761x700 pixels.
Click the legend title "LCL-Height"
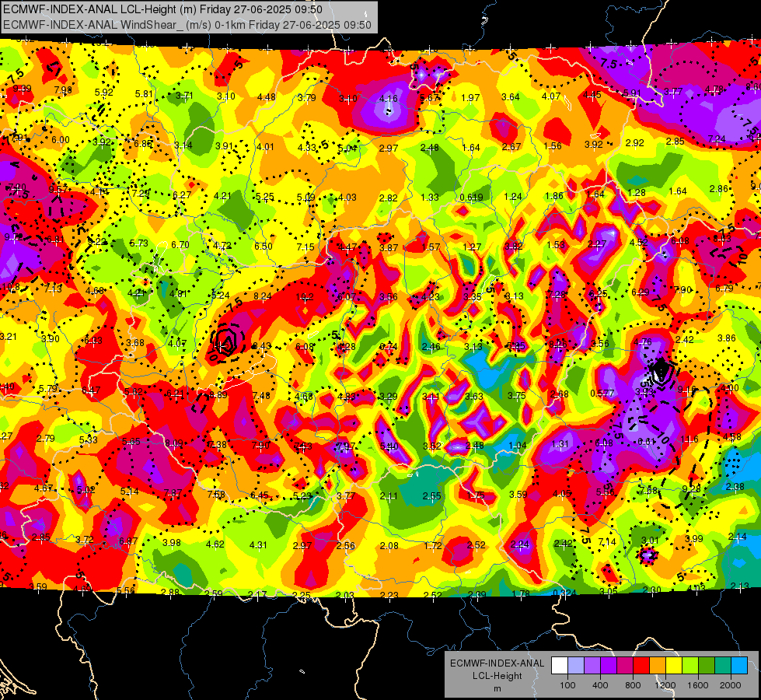point(497,676)
